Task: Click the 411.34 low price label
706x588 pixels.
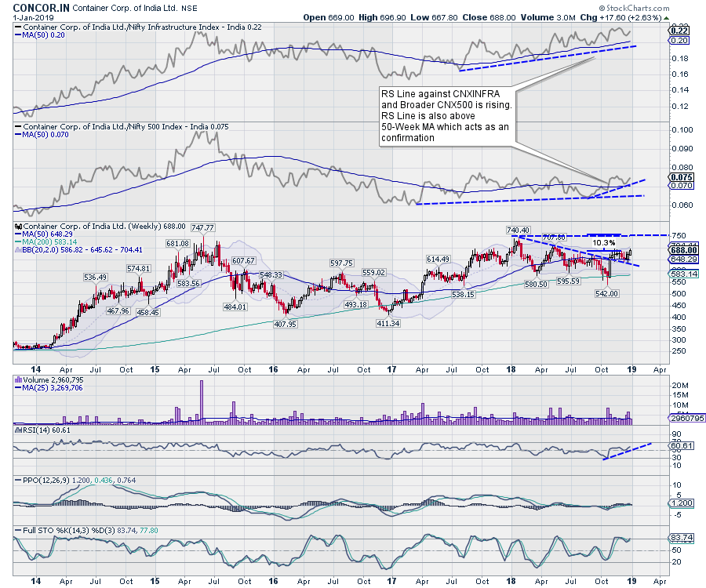Action: click(x=388, y=324)
